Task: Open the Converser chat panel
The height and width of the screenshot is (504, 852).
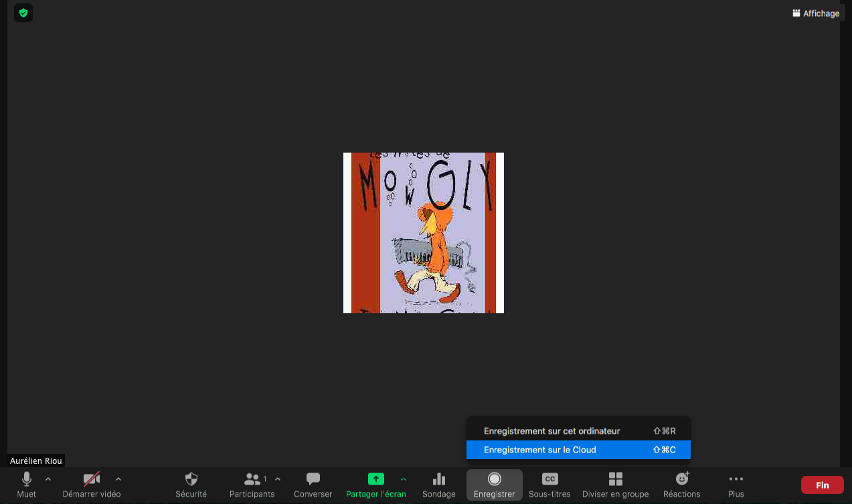Action: (313, 485)
